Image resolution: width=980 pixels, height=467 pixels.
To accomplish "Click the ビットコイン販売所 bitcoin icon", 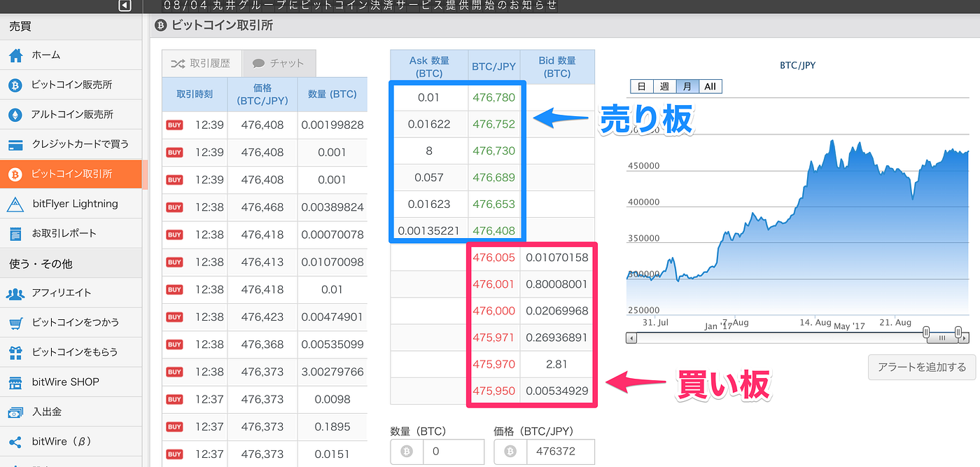I will pyautogui.click(x=15, y=85).
